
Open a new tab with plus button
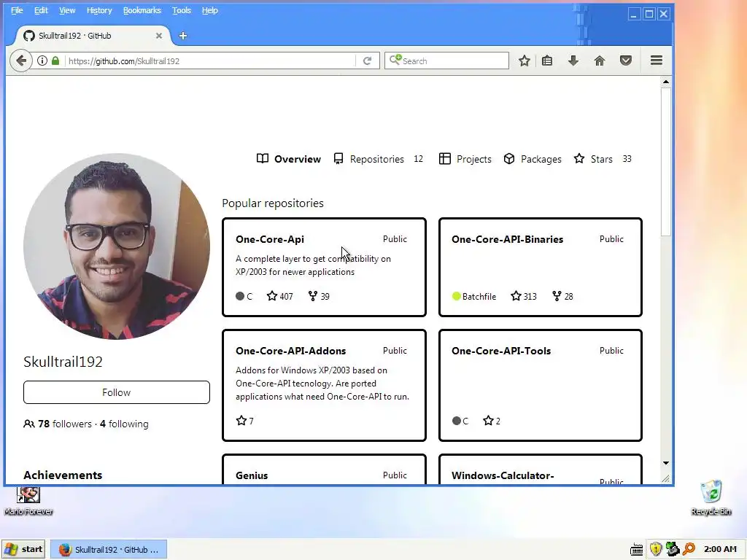point(183,36)
